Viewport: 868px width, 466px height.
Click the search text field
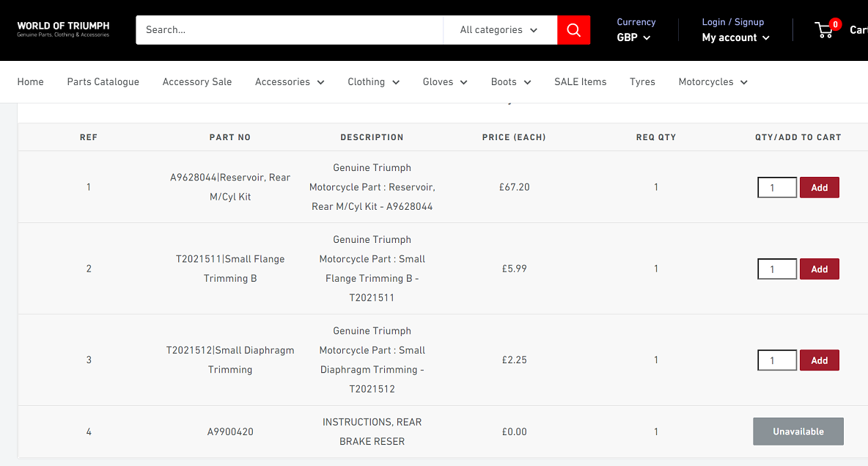tap(290, 30)
